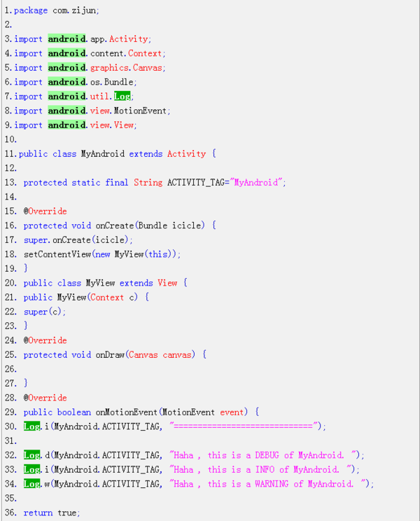Image resolution: width=420 pixels, height=521 pixels.
Task: Click 'event' parameter on line 29
Action: [x=232, y=412]
